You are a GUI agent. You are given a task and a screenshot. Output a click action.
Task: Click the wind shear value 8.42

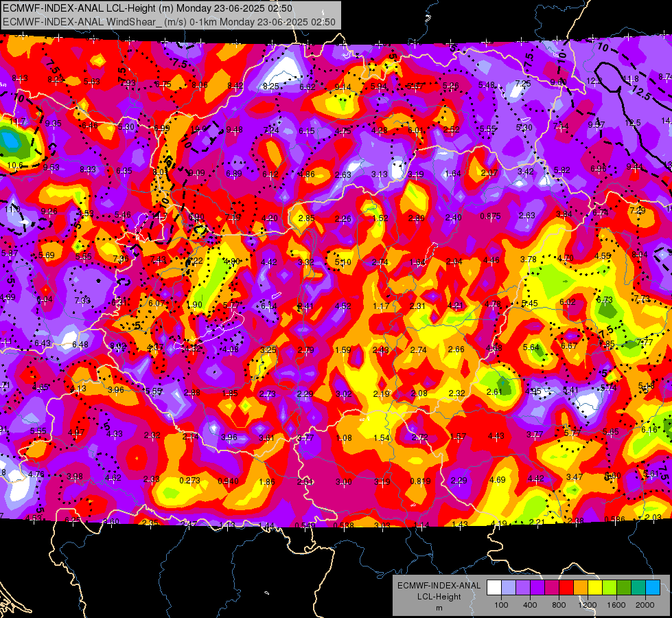pyautogui.click(x=235, y=86)
